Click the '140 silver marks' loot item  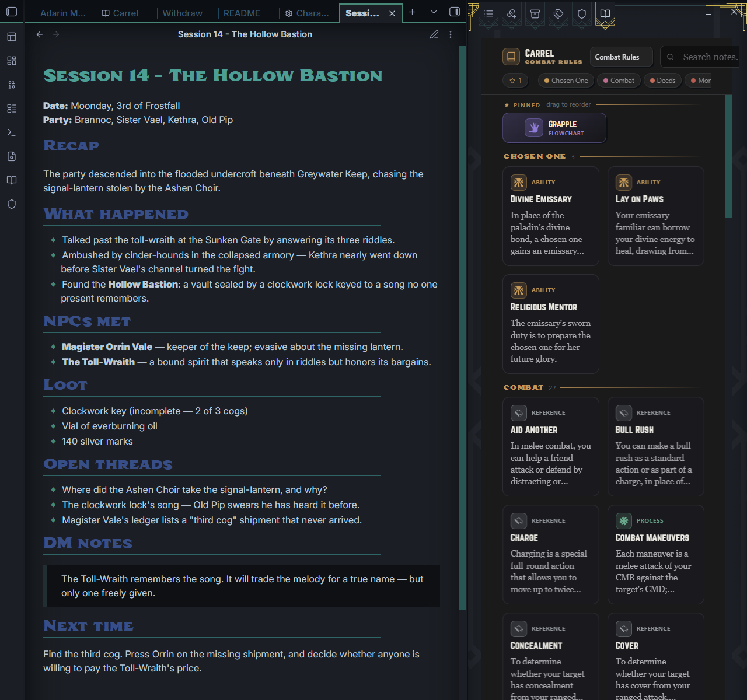tap(97, 442)
